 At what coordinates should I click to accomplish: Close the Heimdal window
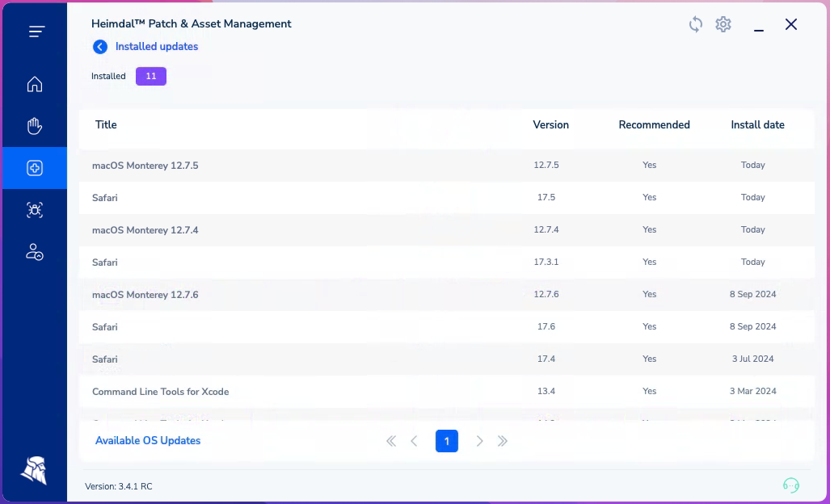coord(791,24)
